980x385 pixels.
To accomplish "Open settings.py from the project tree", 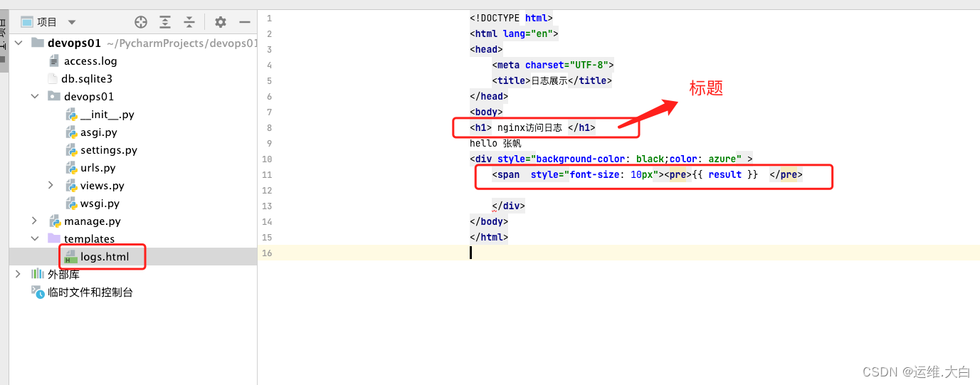I will point(109,150).
